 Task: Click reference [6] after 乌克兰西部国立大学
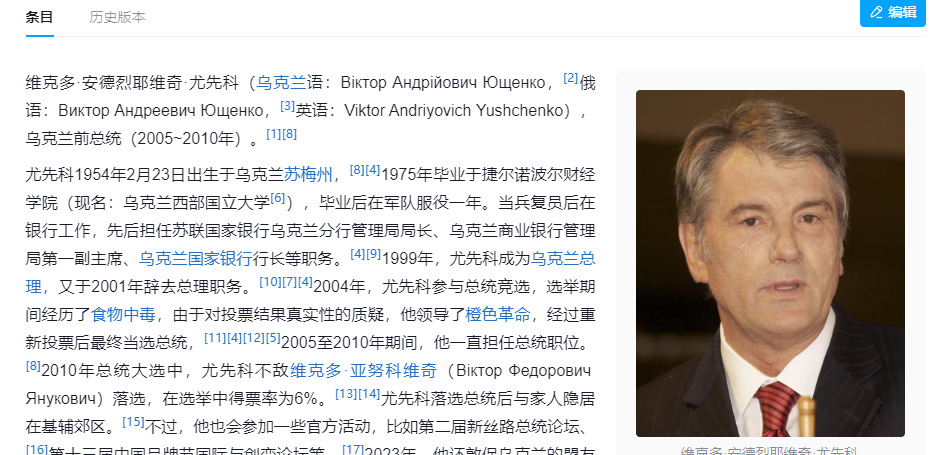click(x=278, y=198)
